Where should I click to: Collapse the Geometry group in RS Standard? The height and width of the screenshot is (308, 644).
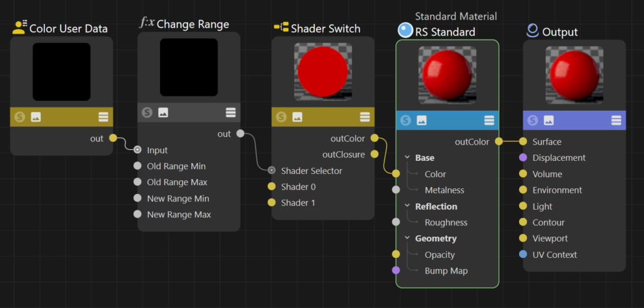pyautogui.click(x=407, y=239)
